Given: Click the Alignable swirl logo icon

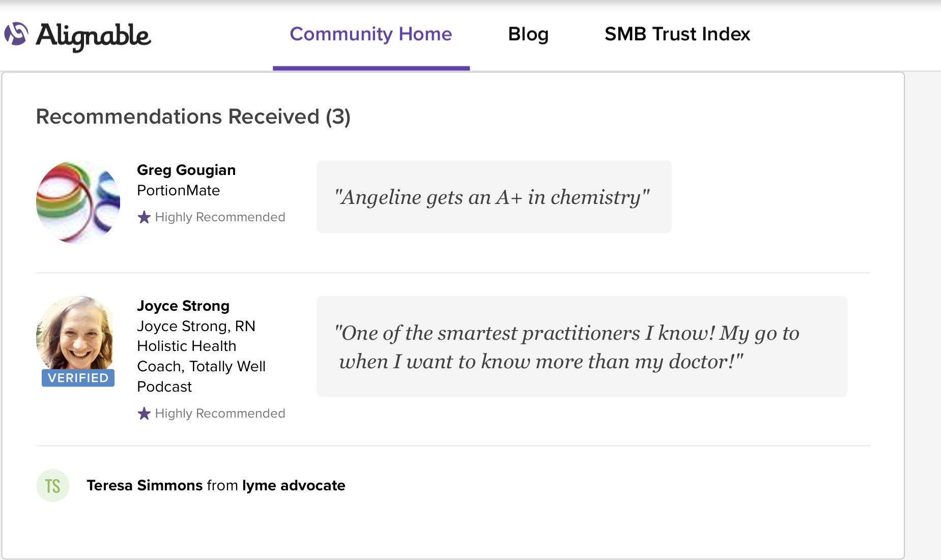Looking at the screenshot, I should tap(16, 34).
